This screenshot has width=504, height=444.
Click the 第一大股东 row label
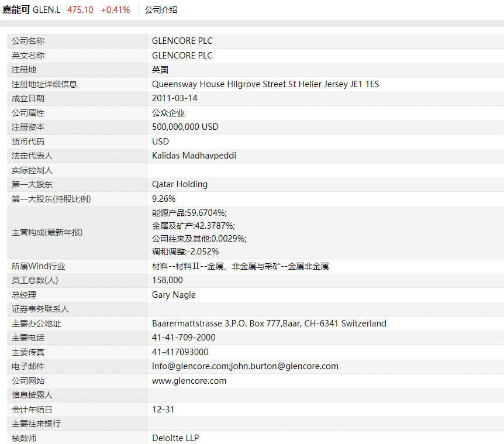point(32,184)
